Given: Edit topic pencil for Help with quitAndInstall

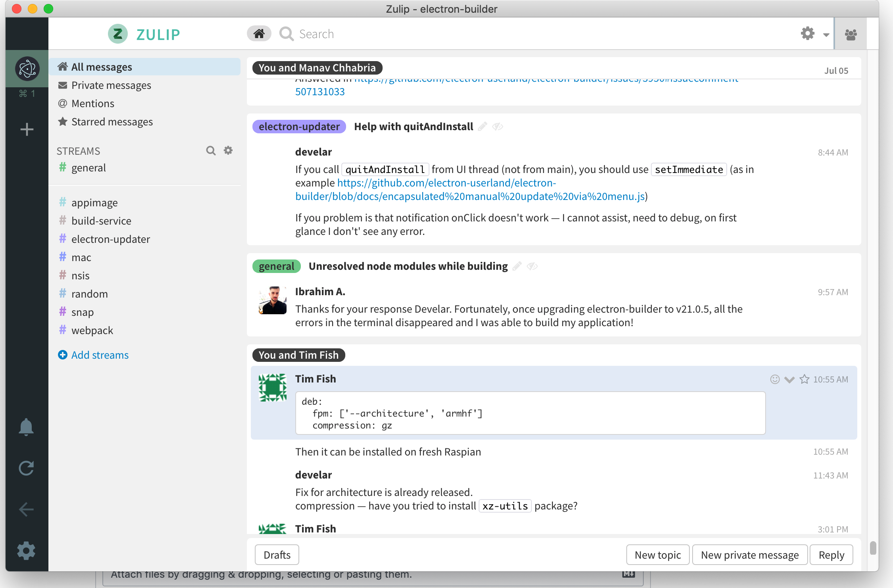Looking at the screenshot, I should click(483, 127).
